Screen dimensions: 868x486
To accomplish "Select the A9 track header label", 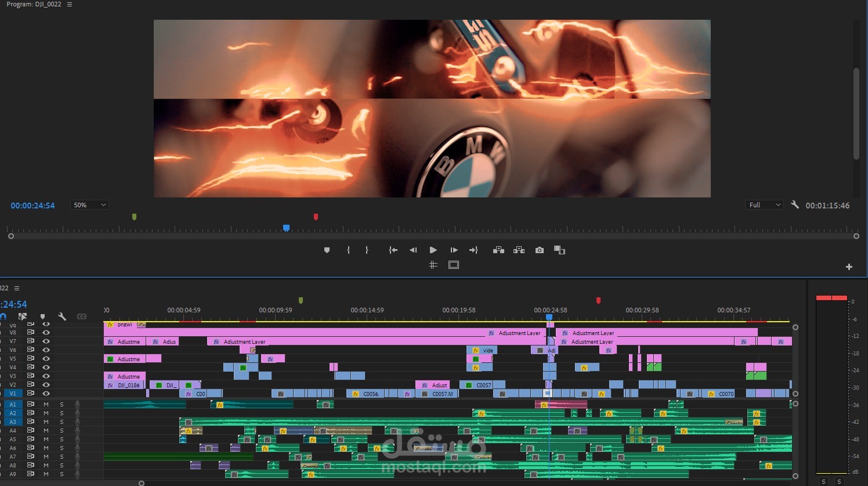I will coord(13,474).
